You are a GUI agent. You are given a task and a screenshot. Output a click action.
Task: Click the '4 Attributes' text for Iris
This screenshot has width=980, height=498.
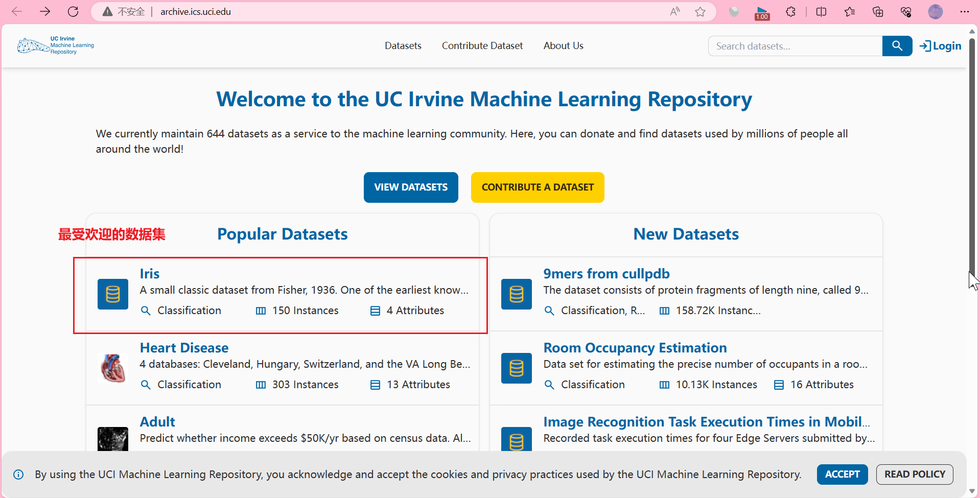coord(415,311)
